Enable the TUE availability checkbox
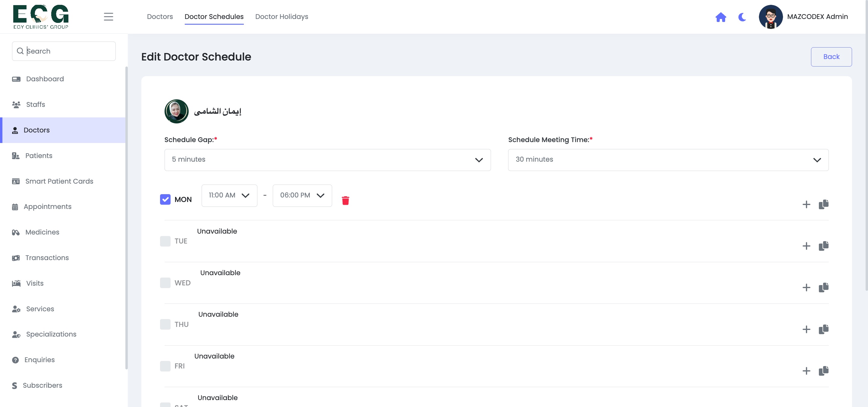Screen dimensions: 868x407 [165, 241]
